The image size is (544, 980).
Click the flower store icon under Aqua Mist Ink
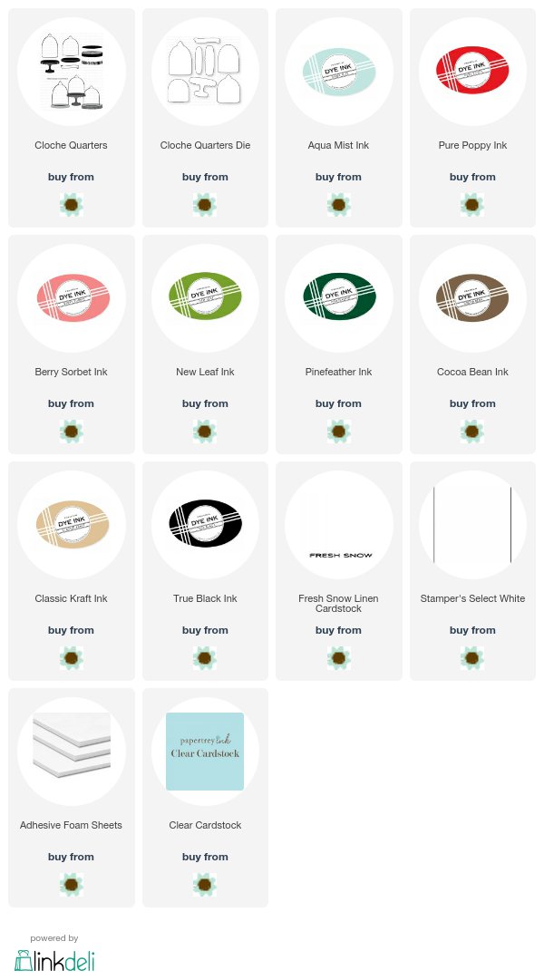(x=338, y=204)
